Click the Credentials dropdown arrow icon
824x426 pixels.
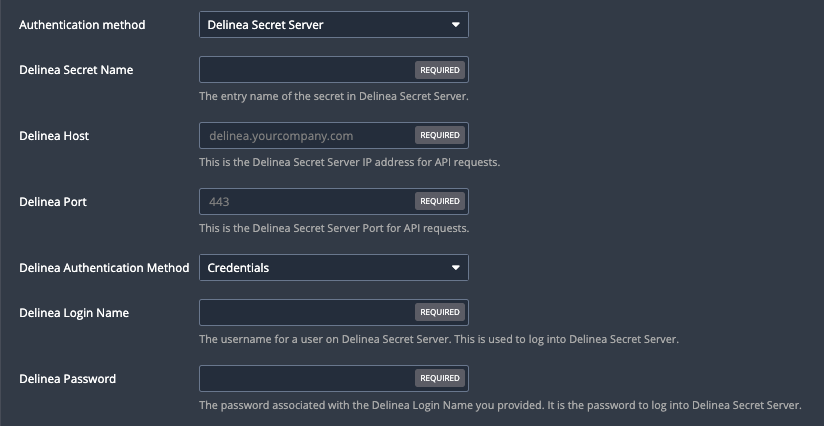tap(456, 267)
